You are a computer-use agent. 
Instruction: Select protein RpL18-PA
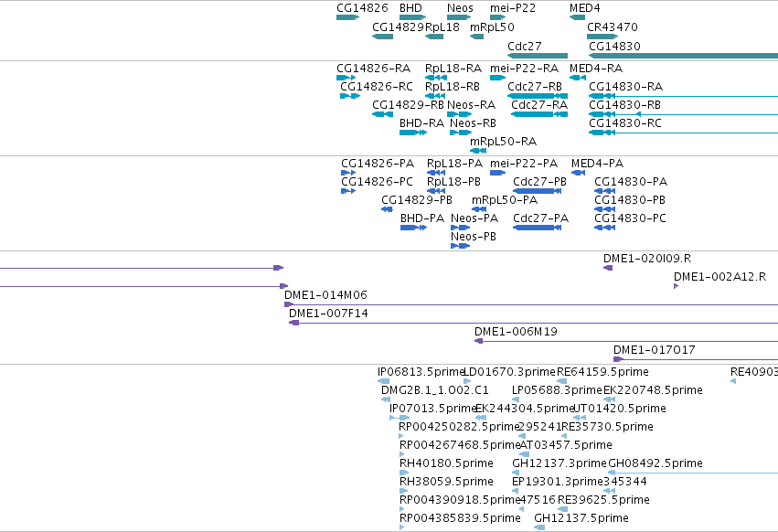[436, 173]
